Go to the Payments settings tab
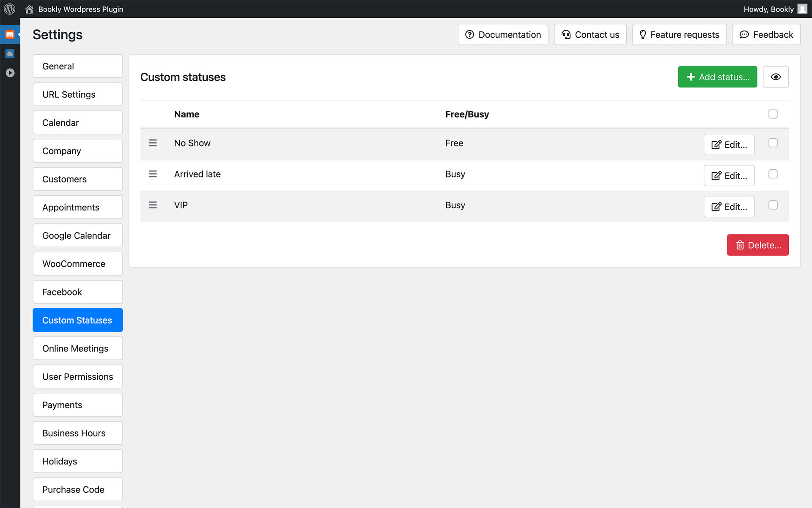The image size is (812, 508). (78, 405)
